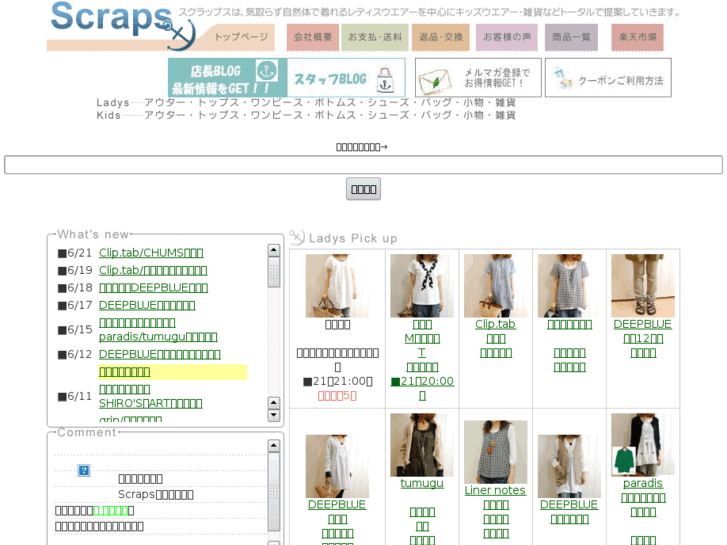
Task: Open the DEEPBLUE link under beige vest
Action: (569, 505)
